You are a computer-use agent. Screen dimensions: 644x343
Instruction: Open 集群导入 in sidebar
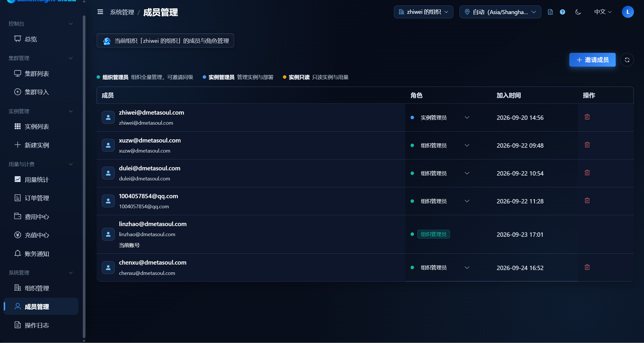[41, 92]
